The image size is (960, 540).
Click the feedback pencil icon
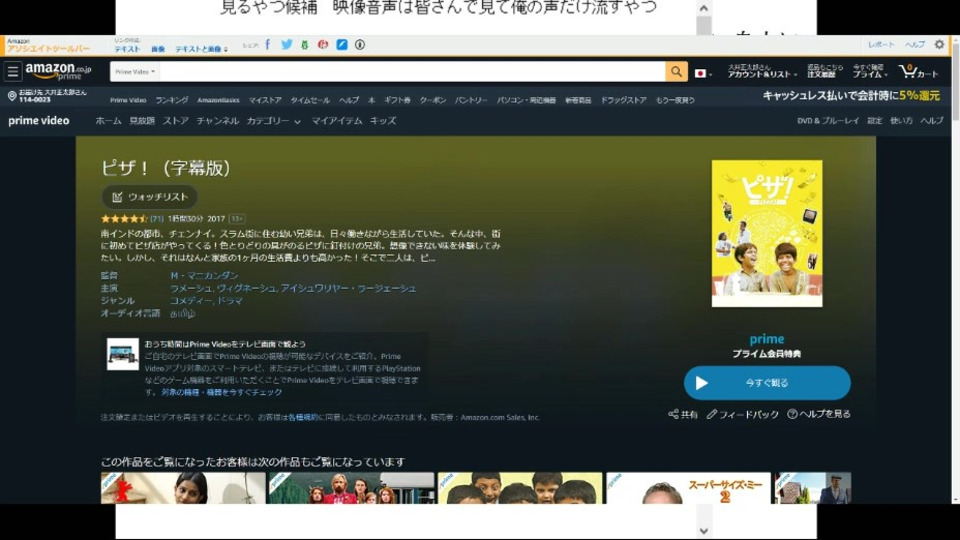pyautogui.click(x=711, y=414)
